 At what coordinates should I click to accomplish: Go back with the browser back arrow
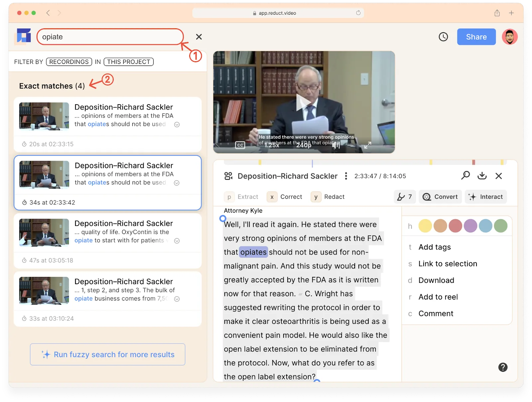(48, 13)
